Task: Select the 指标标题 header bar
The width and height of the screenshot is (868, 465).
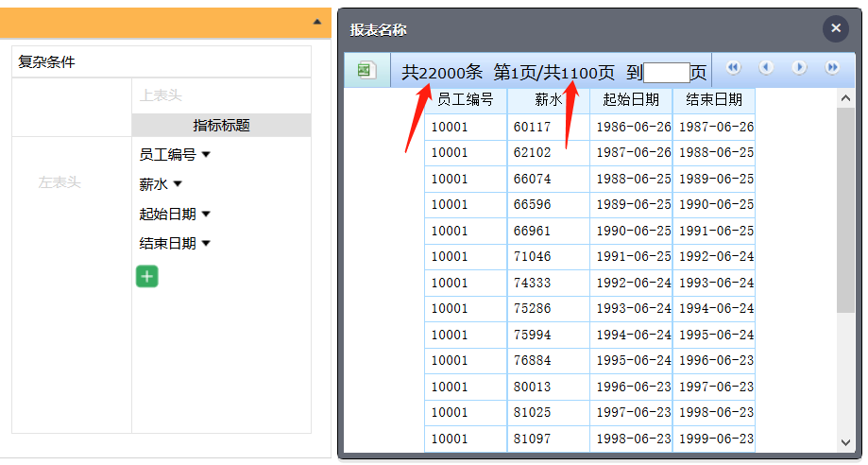Action: pos(221,126)
